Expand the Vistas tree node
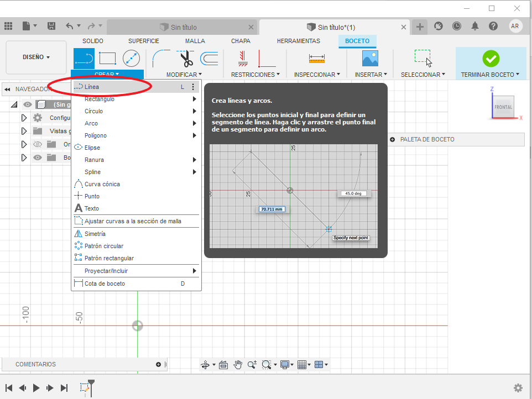This screenshot has width=532, height=399. (x=24, y=131)
